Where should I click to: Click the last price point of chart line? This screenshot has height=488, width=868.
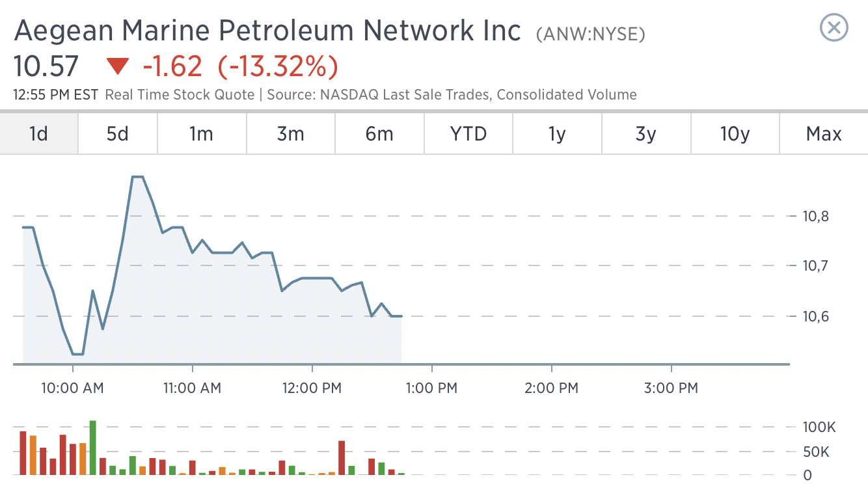click(x=401, y=316)
